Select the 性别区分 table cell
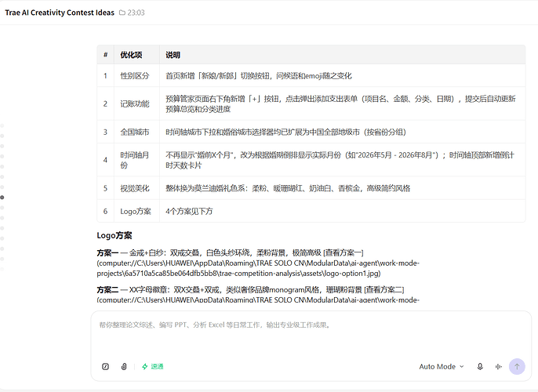Viewport: 538px width, 392px height. [x=135, y=76]
